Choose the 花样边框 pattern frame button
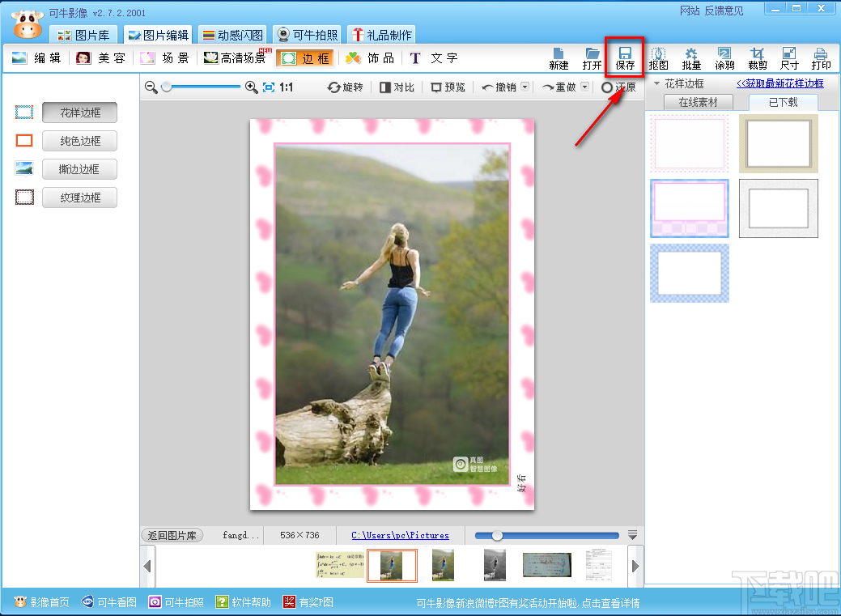 (80, 113)
